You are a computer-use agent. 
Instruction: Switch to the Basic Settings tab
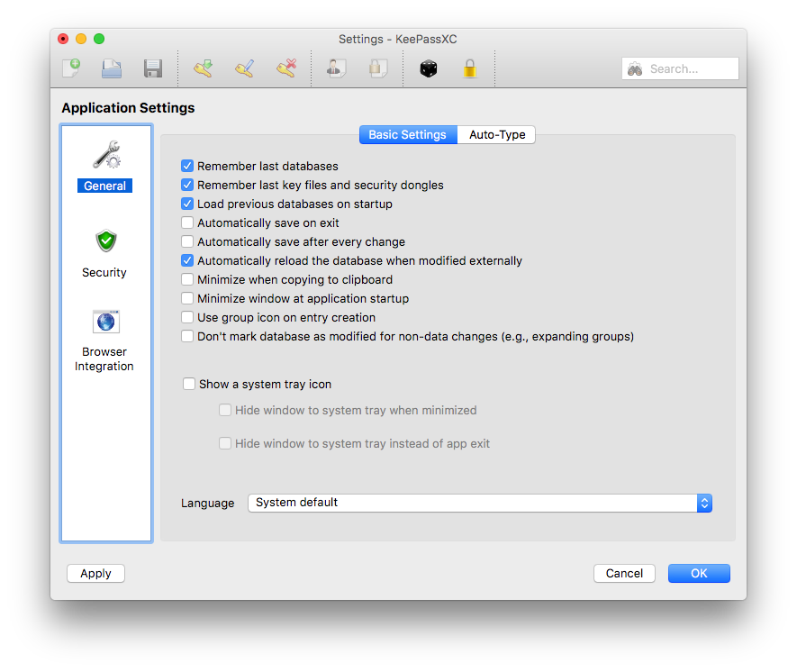408,135
